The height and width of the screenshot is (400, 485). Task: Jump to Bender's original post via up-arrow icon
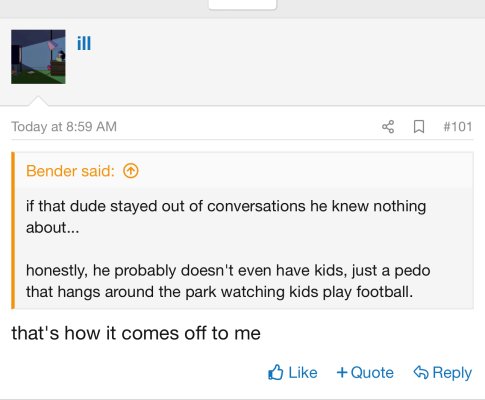point(131,171)
